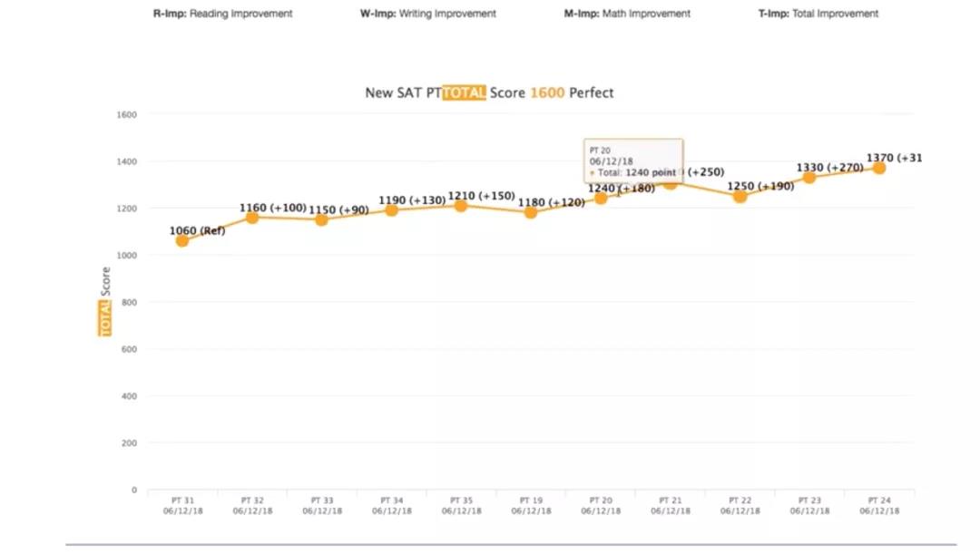Click the 1330 (+270) data point marker
The height and width of the screenshot is (554, 980).
pos(809,178)
